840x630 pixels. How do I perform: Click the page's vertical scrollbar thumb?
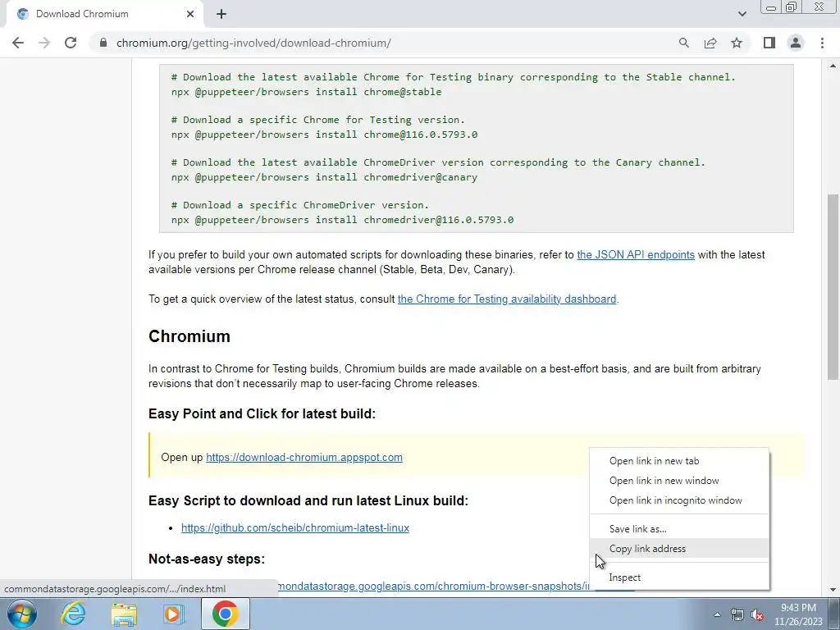[833, 286]
